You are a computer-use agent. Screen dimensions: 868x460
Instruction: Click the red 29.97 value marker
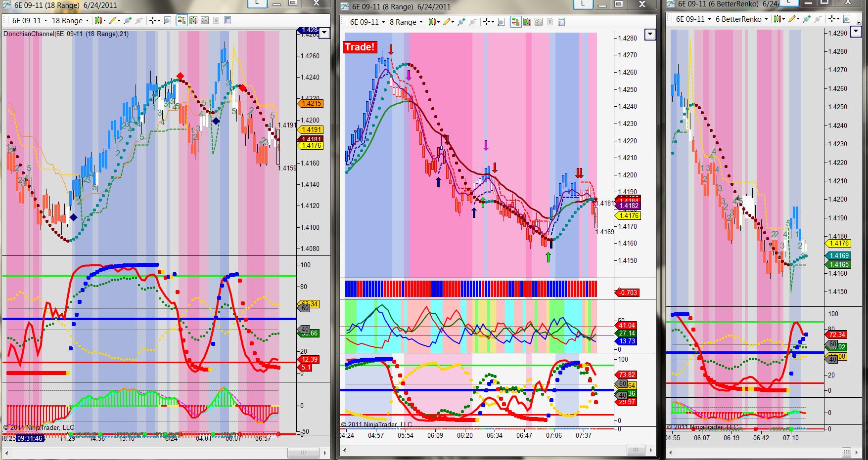click(626, 402)
